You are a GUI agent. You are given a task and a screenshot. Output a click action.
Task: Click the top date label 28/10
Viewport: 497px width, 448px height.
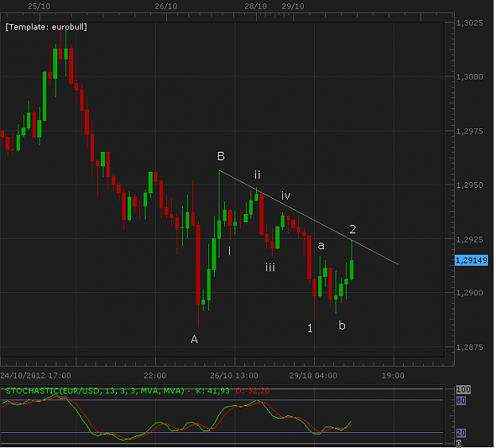pyautogui.click(x=255, y=6)
